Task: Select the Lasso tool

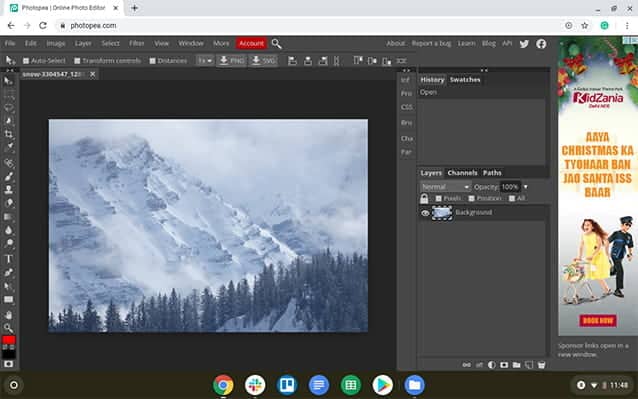Action: point(9,108)
